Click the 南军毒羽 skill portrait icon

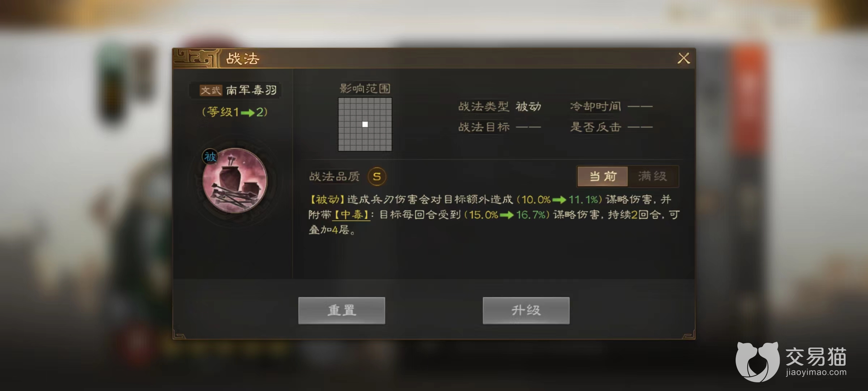point(235,180)
